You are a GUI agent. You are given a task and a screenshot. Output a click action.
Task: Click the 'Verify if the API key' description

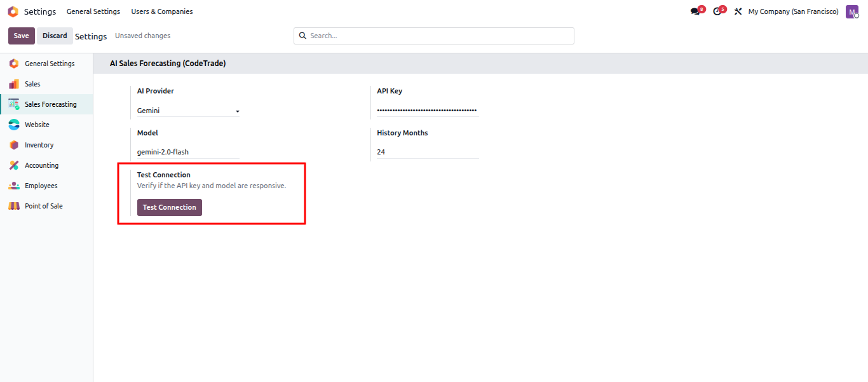tap(212, 186)
